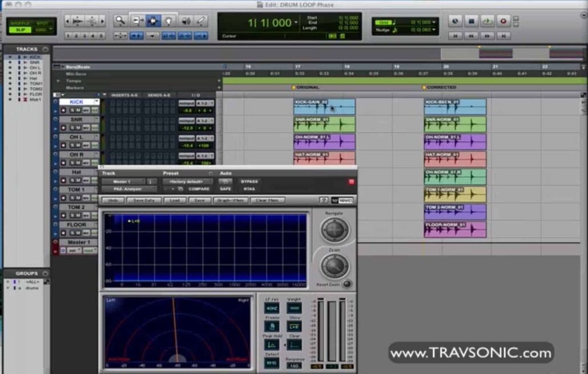
Task: Click the transport Stop button
Action: tap(471, 22)
